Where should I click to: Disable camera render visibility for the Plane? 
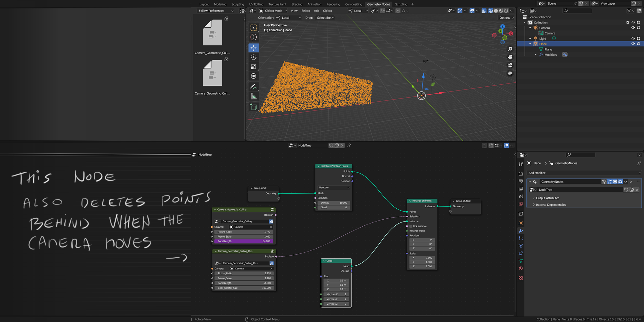click(x=639, y=43)
